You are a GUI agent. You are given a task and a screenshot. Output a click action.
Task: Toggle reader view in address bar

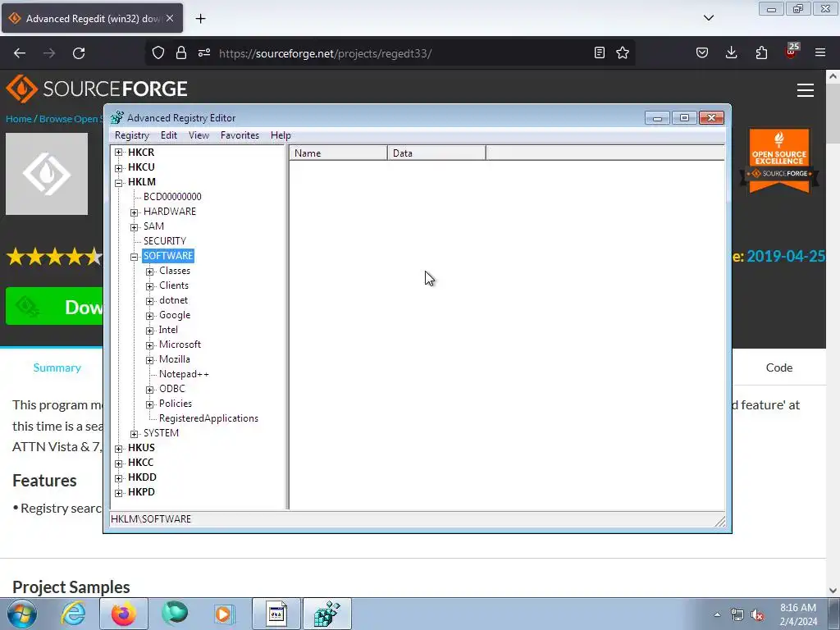click(x=600, y=52)
